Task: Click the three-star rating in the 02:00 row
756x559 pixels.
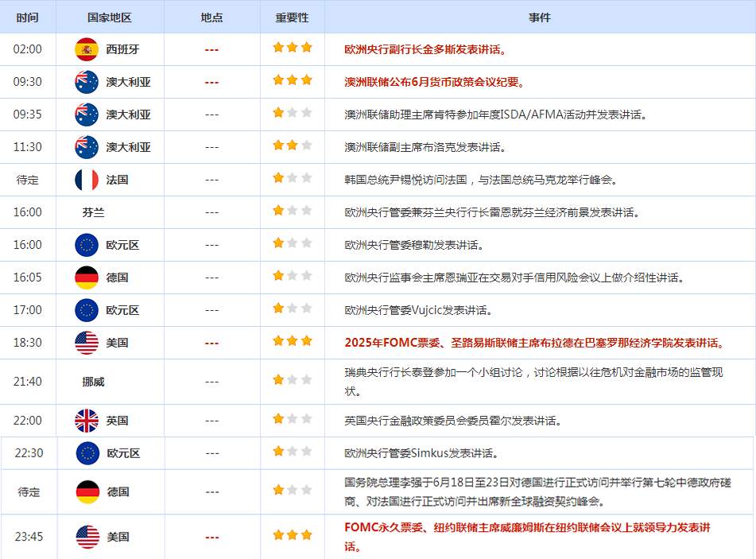Action: tap(293, 47)
